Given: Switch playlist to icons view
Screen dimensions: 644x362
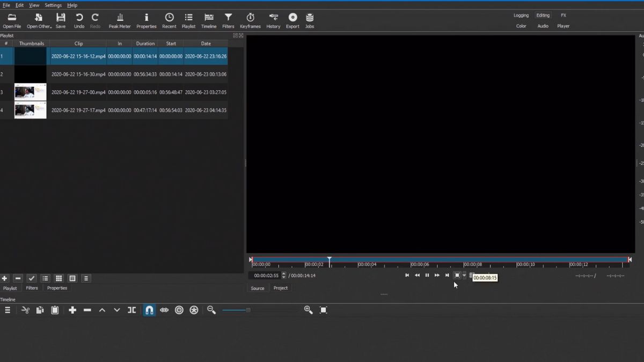Looking at the screenshot, I should point(72,278).
